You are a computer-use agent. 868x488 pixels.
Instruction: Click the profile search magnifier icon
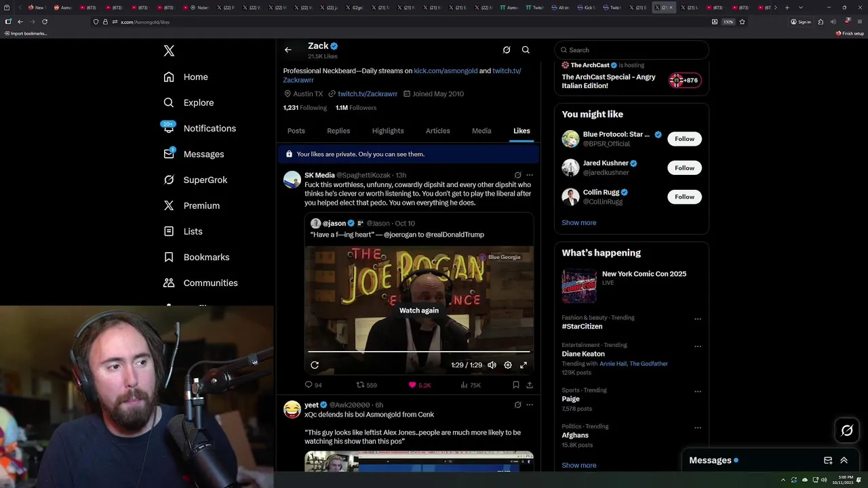pos(526,50)
